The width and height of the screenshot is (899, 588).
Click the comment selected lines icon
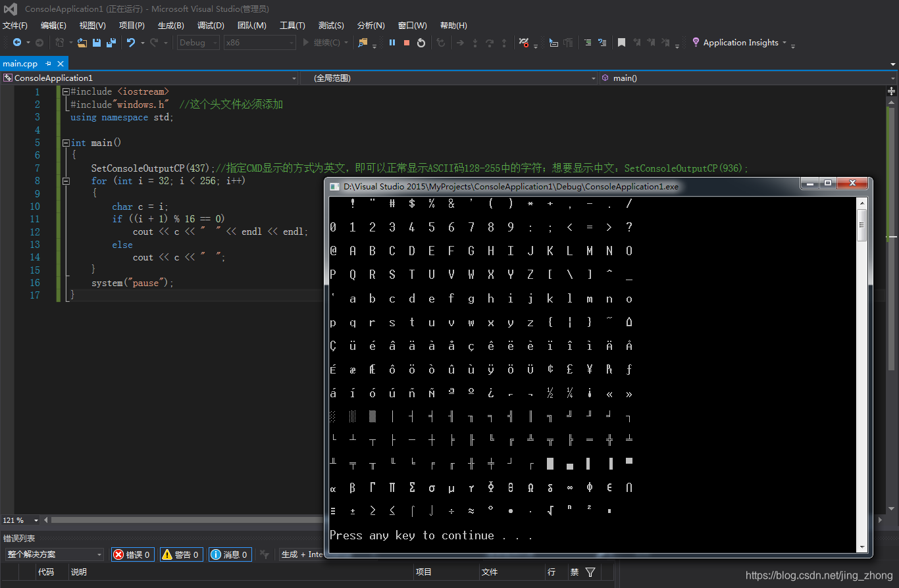point(588,43)
